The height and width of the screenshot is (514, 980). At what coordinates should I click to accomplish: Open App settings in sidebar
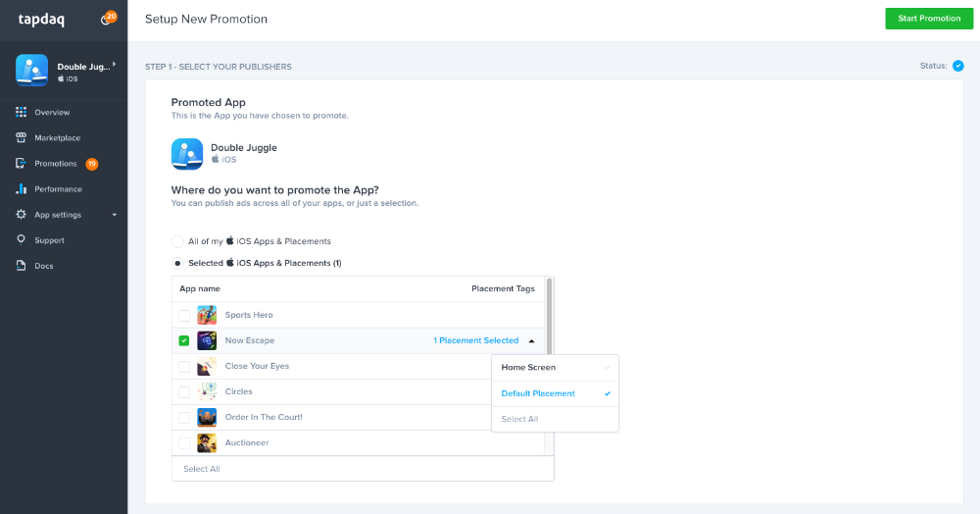58,215
